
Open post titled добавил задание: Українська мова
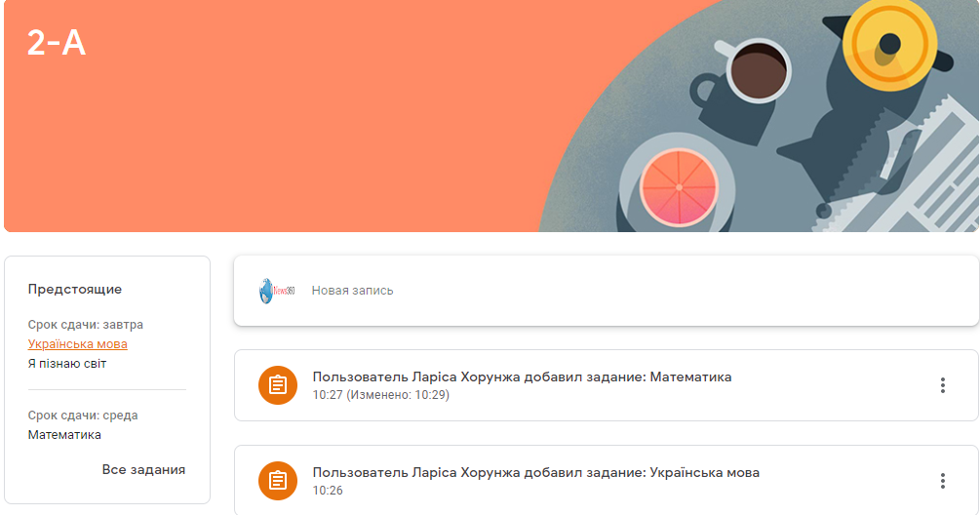coord(535,472)
